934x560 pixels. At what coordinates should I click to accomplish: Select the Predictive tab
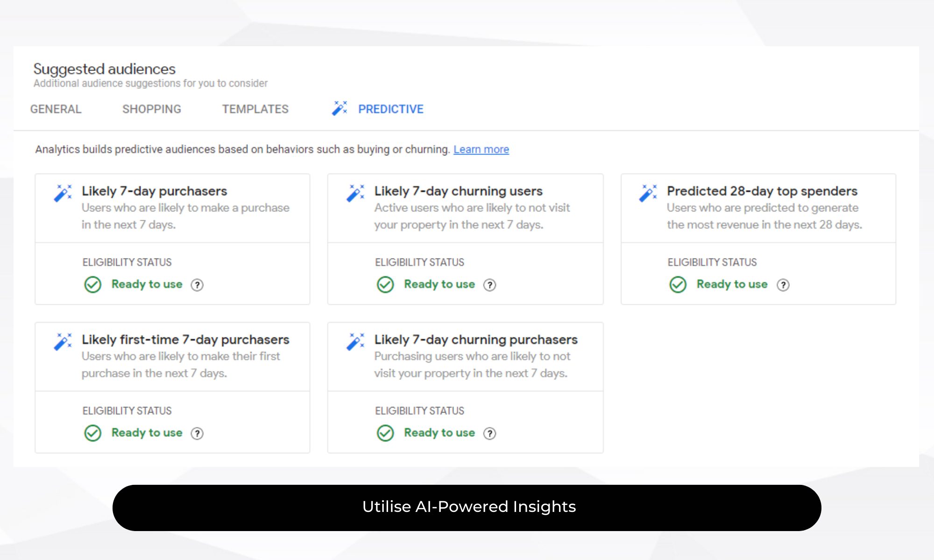pos(390,109)
